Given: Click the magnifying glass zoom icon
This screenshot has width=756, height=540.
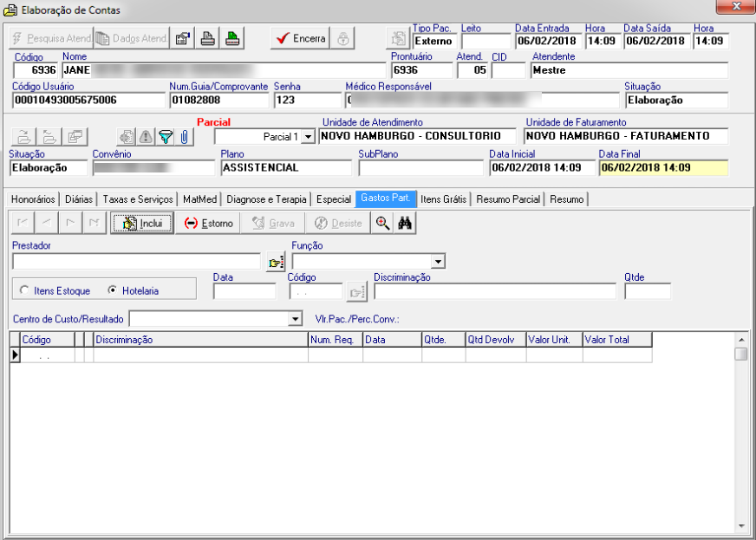Looking at the screenshot, I should click(x=383, y=223).
